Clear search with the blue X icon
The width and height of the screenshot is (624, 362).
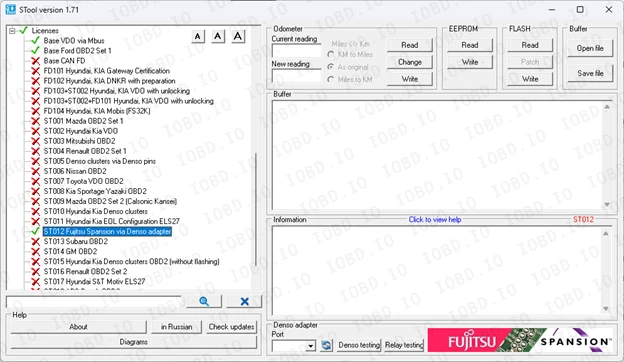pyautogui.click(x=244, y=302)
